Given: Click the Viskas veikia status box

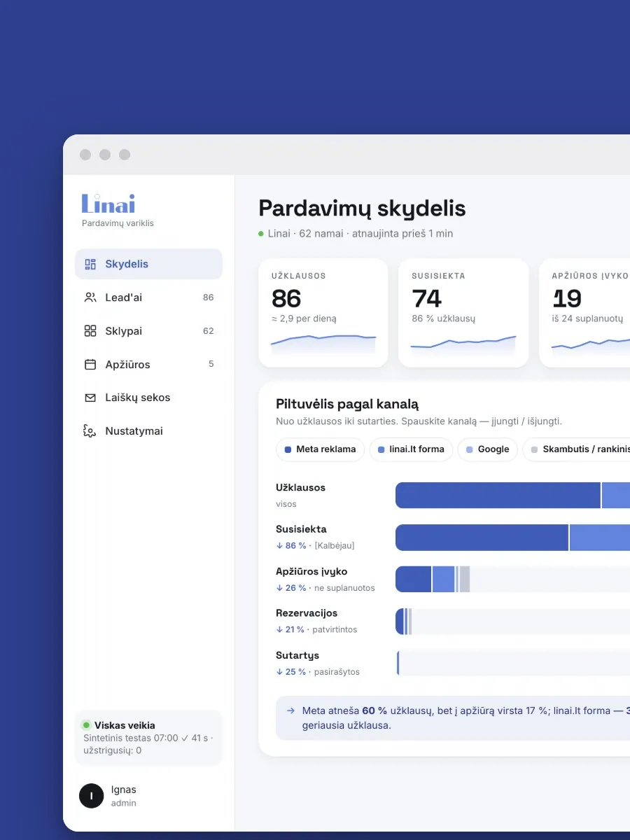Looking at the screenshot, I should tap(148, 738).
